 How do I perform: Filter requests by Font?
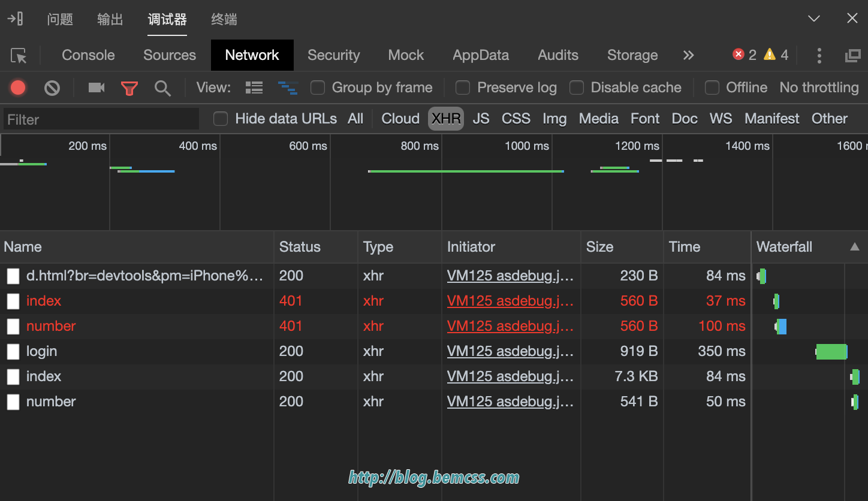coord(645,119)
